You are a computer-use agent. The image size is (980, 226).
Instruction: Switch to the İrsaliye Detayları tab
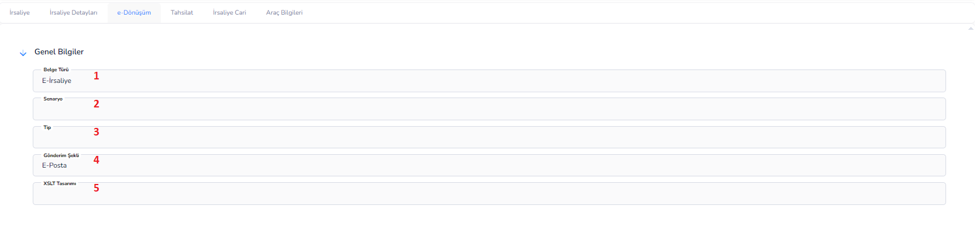pos(74,12)
